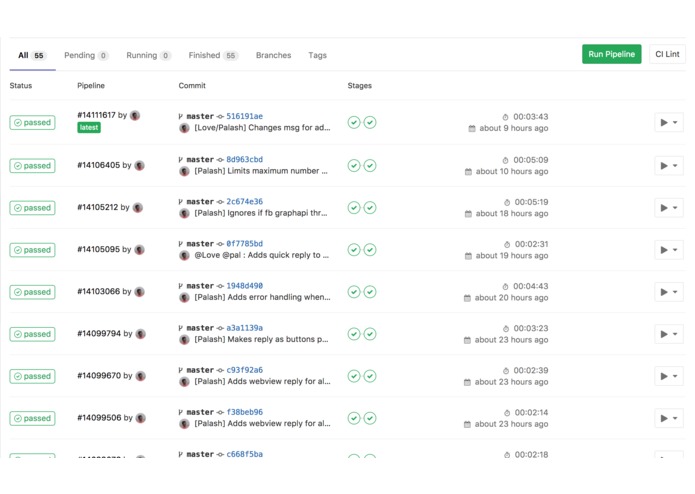Click second stage check icon for pipeline #14111617
Image resolution: width=695 pixels, height=494 pixels.
pyautogui.click(x=370, y=122)
